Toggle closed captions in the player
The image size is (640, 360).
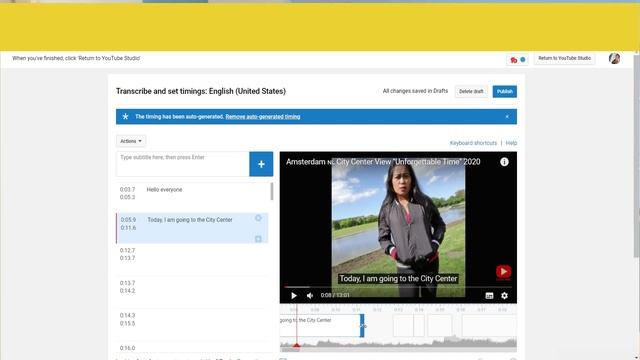coord(489,296)
